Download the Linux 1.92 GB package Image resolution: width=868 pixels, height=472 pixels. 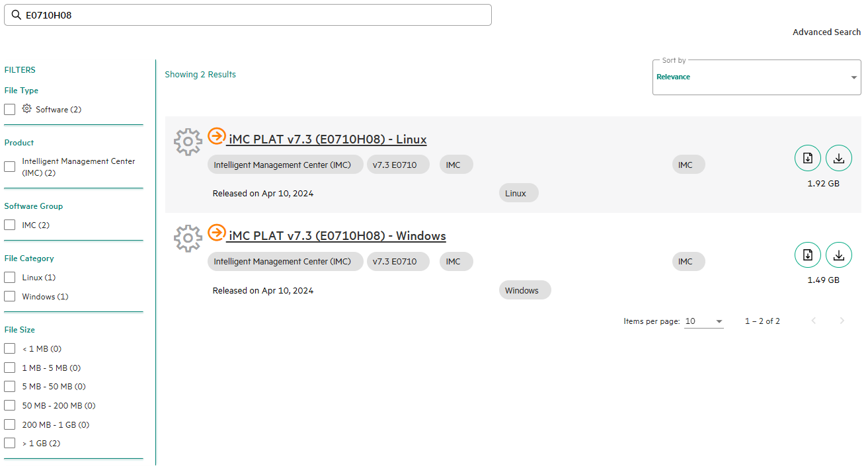point(839,158)
